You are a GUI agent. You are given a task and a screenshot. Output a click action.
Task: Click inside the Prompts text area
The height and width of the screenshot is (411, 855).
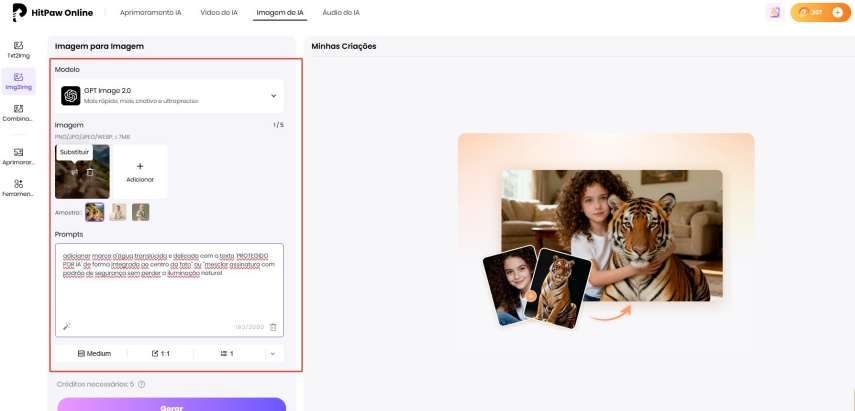169,290
